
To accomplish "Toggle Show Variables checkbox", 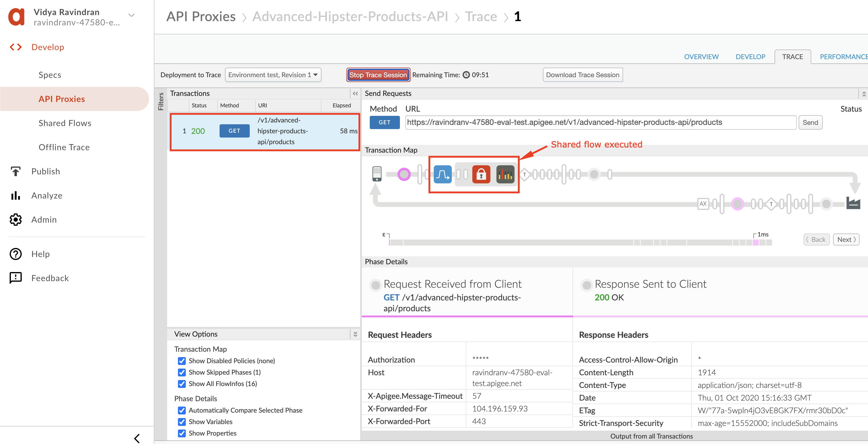I will 182,422.
